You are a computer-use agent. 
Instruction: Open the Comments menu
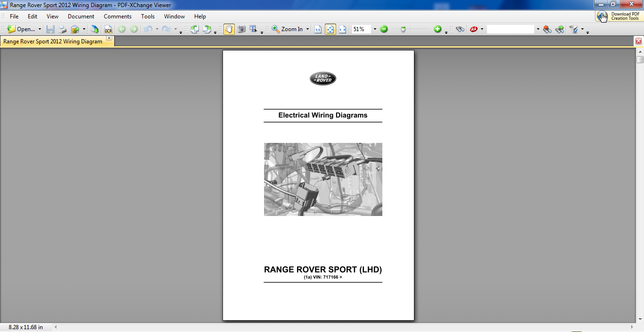pyautogui.click(x=117, y=16)
